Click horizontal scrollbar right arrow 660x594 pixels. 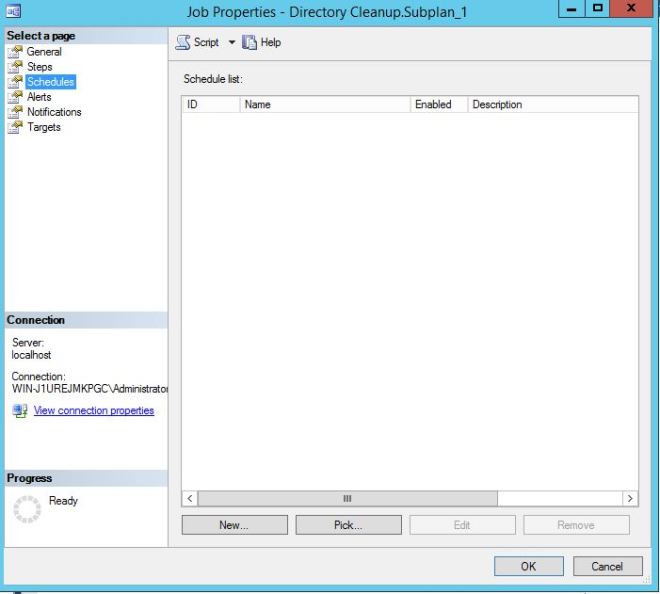(629, 498)
